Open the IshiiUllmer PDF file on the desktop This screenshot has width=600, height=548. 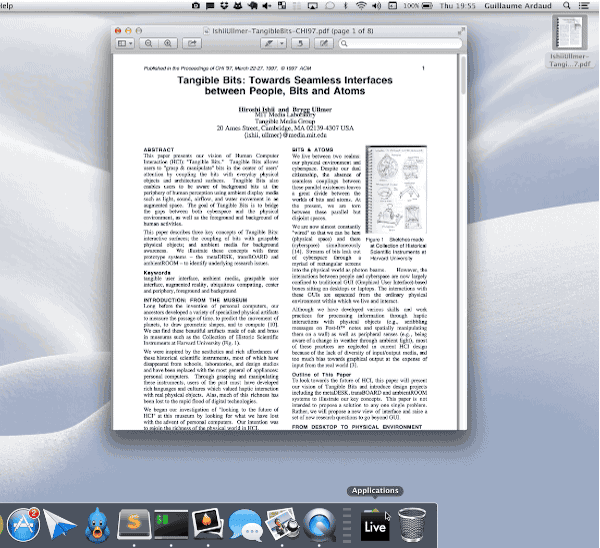point(570,41)
